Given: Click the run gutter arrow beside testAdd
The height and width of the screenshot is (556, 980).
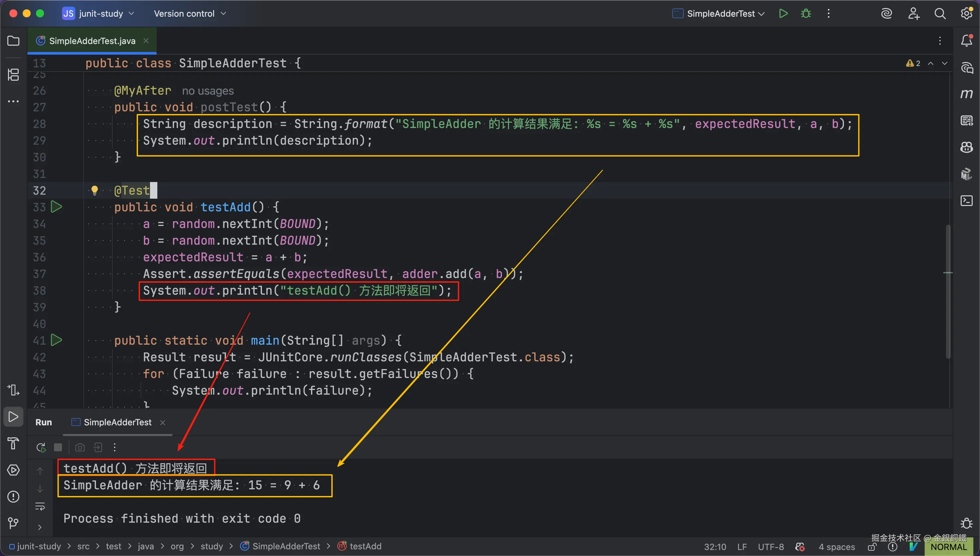Looking at the screenshot, I should click(x=57, y=207).
